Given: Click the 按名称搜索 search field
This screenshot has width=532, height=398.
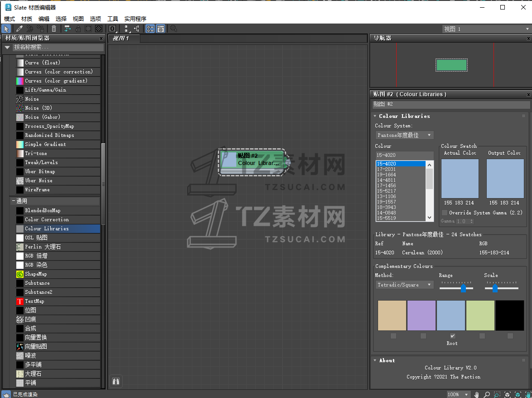Looking at the screenshot, I should click(x=58, y=47).
